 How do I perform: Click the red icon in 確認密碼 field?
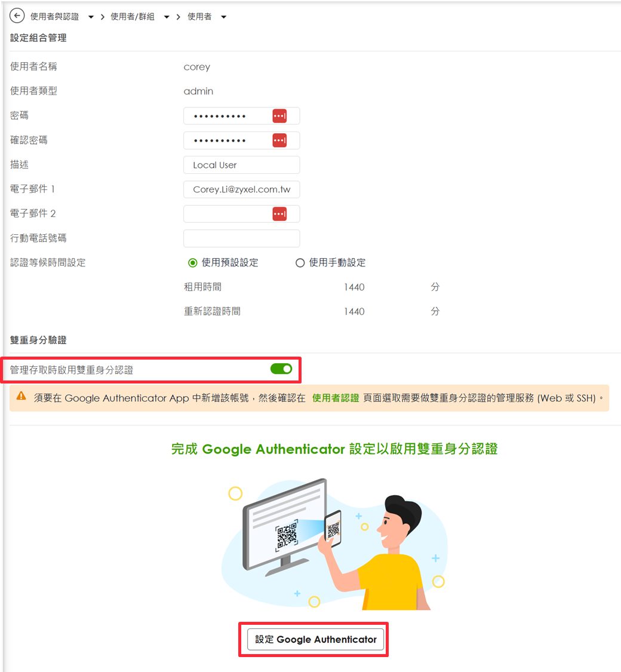279,140
